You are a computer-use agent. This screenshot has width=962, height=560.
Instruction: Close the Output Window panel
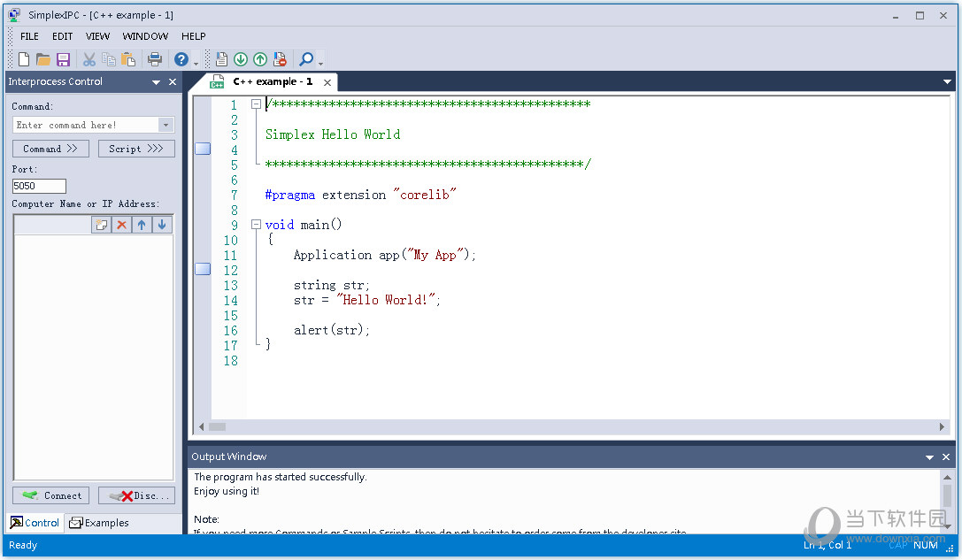click(946, 457)
